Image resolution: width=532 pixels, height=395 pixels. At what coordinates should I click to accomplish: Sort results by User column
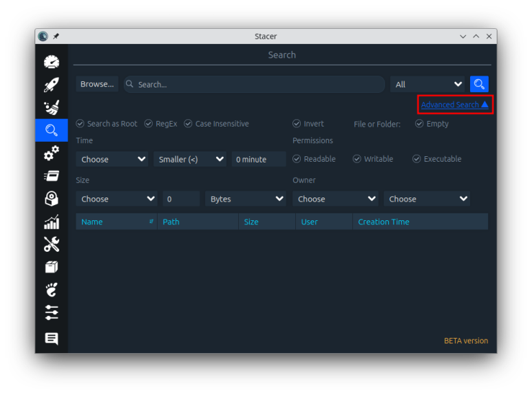click(324, 222)
